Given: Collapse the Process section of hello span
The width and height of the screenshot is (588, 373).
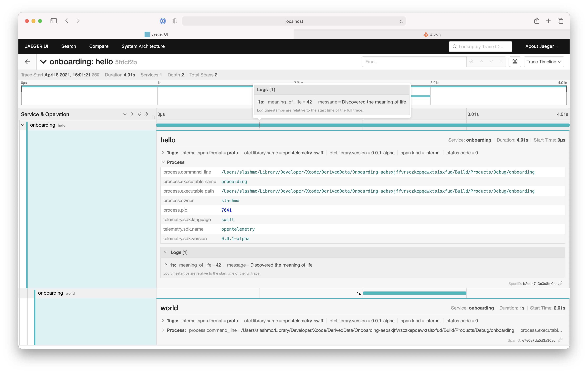Looking at the screenshot, I should [163, 162].
